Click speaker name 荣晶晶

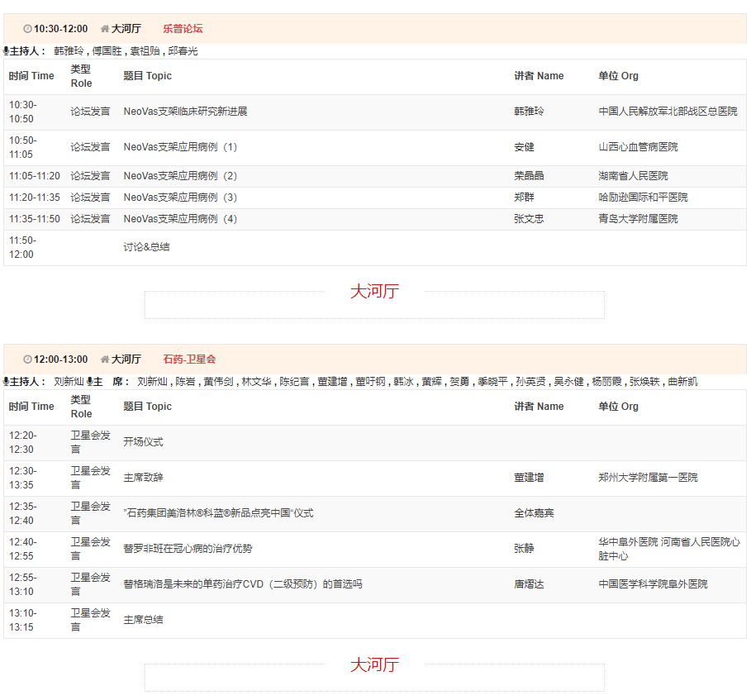(529, 176)
